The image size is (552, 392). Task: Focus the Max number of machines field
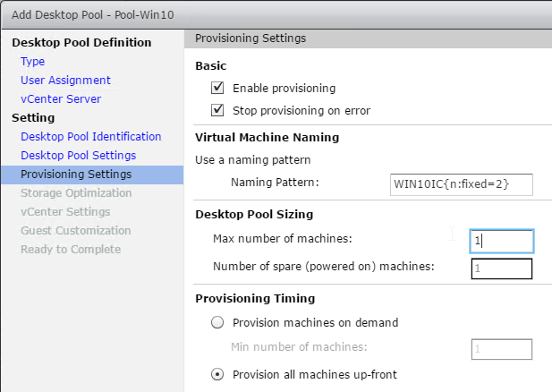(x=502, y=242)
